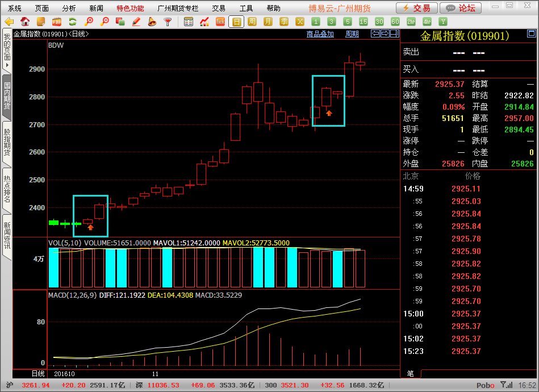The height and width of the screenshot is (392, 539).
Task: Click the 交易 trade button
Action: coord(417,8)
